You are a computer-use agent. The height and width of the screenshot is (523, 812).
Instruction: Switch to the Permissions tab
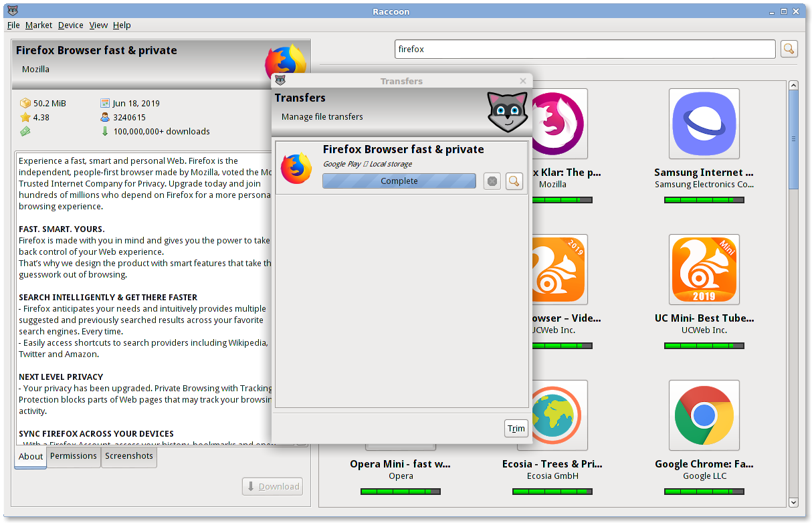74,456
